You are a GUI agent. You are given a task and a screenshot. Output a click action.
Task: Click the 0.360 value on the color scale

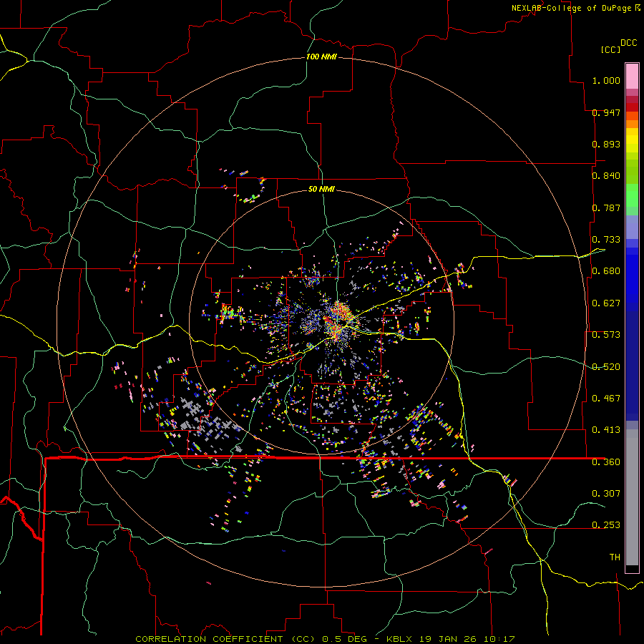[606, 462]
